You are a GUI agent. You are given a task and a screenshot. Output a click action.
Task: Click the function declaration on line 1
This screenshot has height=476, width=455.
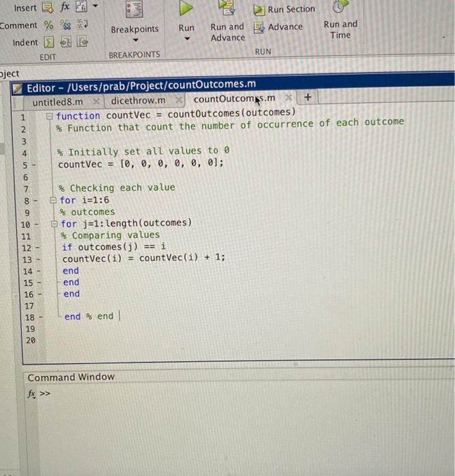[175, 114]
